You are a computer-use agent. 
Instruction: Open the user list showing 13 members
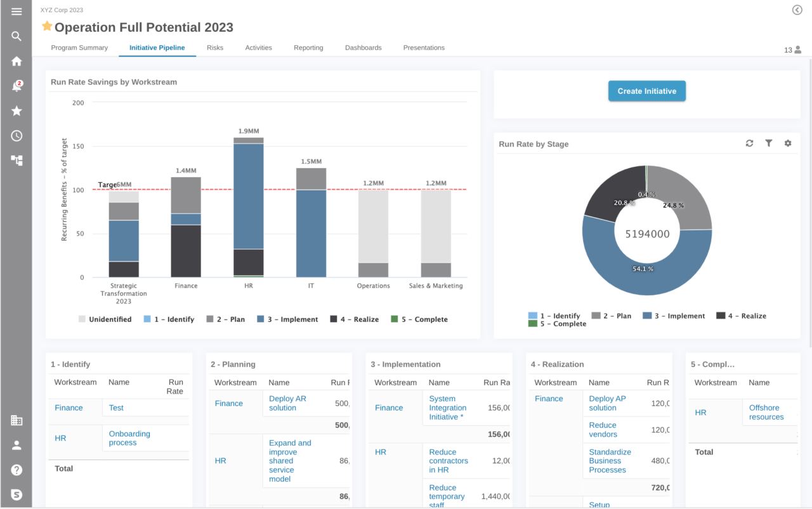point(792,50)
